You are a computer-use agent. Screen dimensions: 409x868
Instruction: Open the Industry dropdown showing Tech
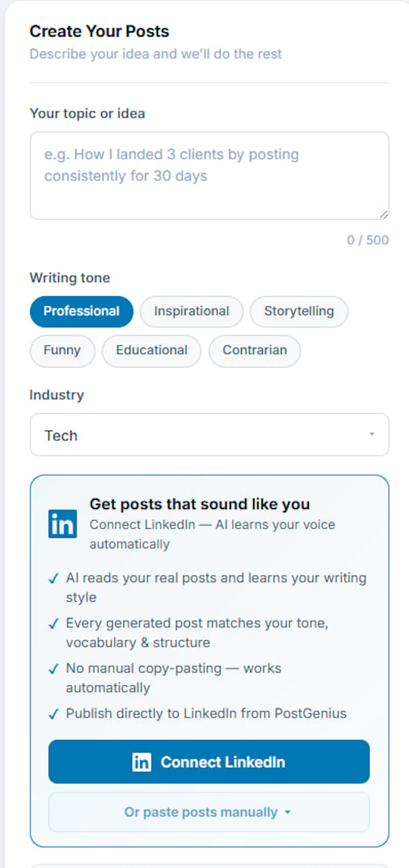click(209, 435)
